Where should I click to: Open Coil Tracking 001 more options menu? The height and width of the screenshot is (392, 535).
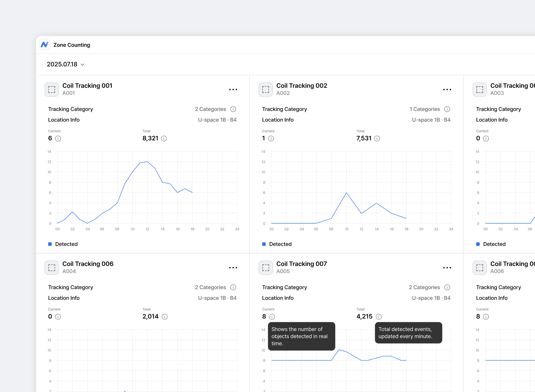[x=233, y=89]
